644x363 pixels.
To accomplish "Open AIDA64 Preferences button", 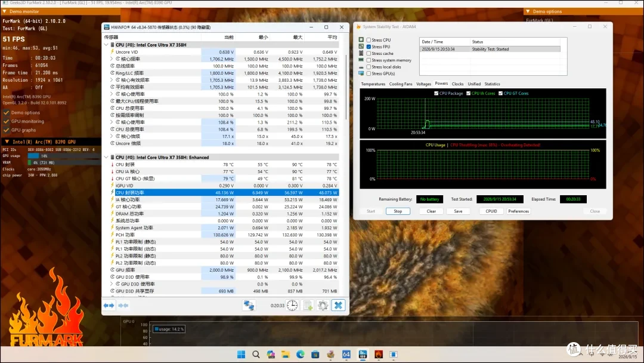I will click(518, 211).
